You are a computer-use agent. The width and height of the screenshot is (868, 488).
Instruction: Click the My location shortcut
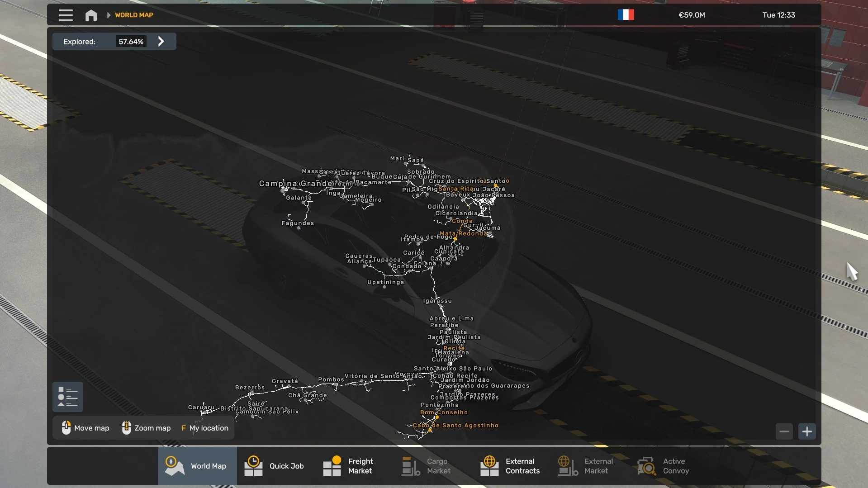(x=205, y=428)
